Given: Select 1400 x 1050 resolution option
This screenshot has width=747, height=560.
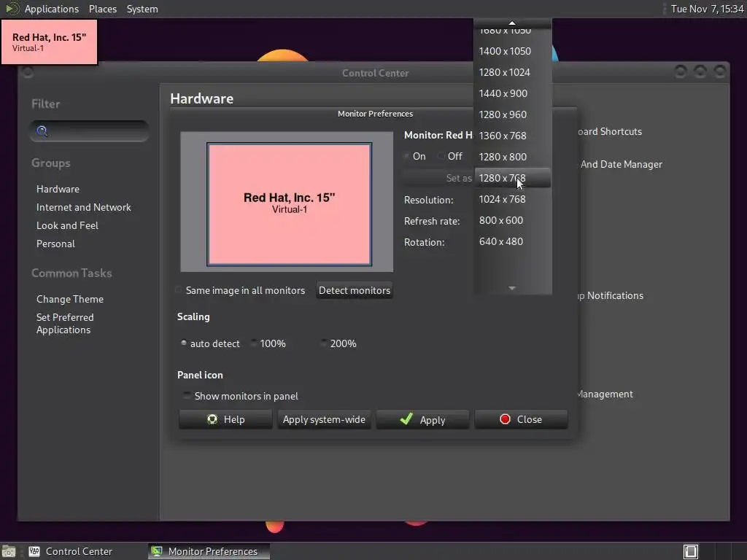Looking at the screenshot, I should [513, 51].
